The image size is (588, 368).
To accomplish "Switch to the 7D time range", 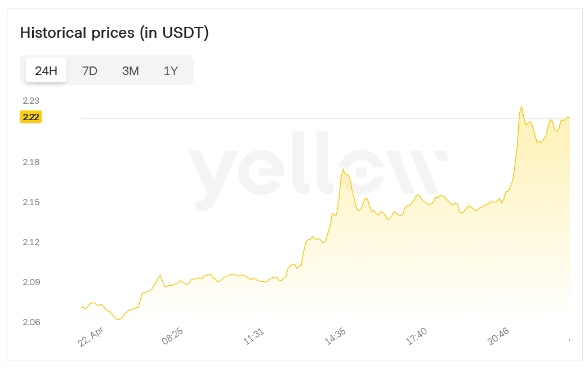I will (x=90, y=70).
